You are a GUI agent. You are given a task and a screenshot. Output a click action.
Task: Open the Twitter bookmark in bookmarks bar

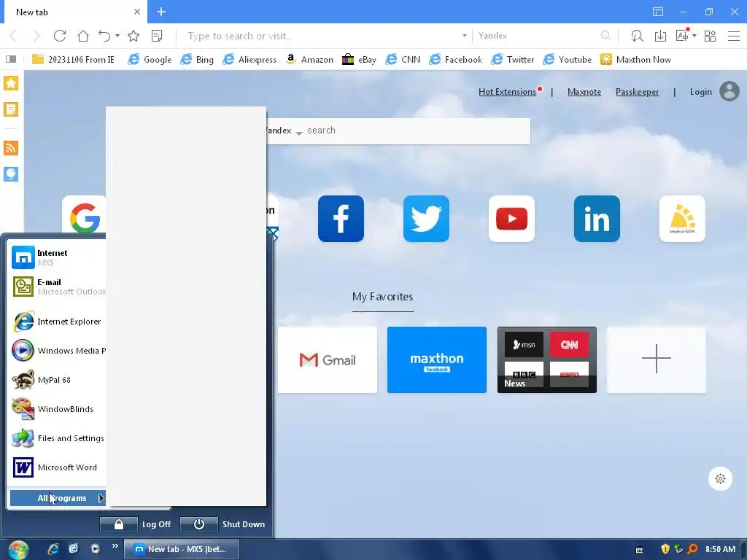point(513,60)
